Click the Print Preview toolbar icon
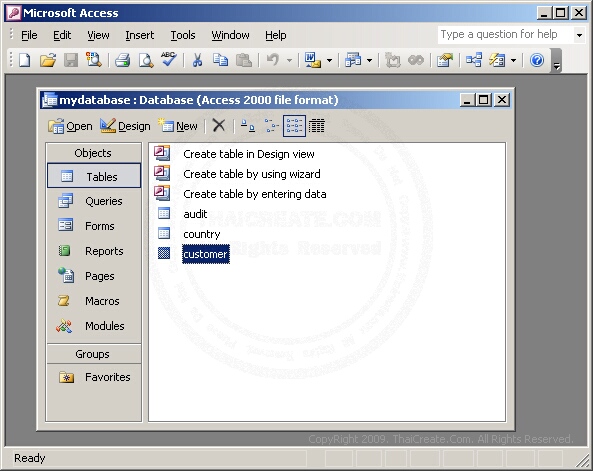 146,60
